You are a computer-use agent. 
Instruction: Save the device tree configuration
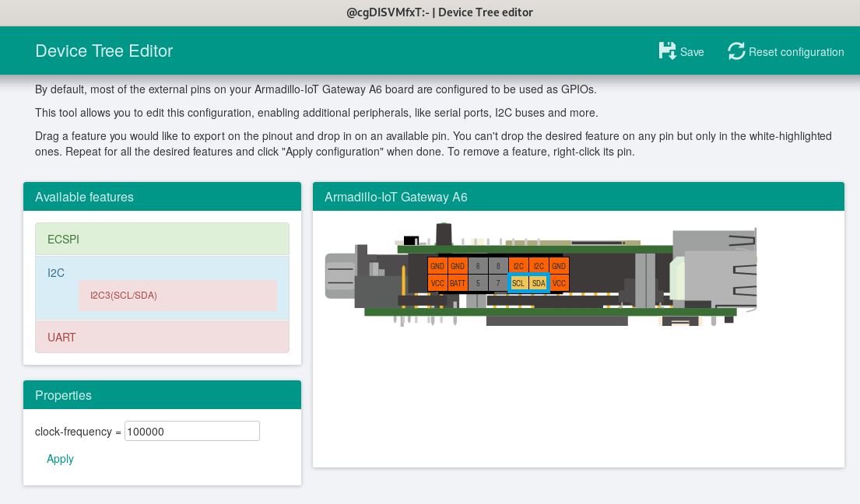click(x=681, y=51)
